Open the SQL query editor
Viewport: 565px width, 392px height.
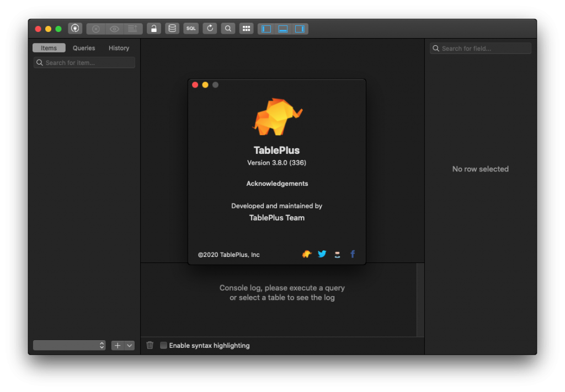point(191,29)
